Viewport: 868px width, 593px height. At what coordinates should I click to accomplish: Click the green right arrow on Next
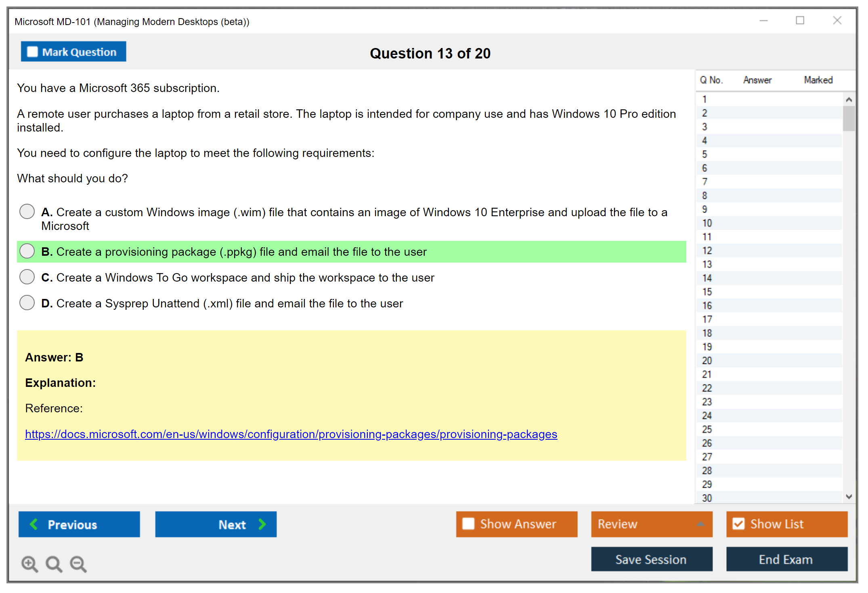pyautogui.click(x=262, y=524)
